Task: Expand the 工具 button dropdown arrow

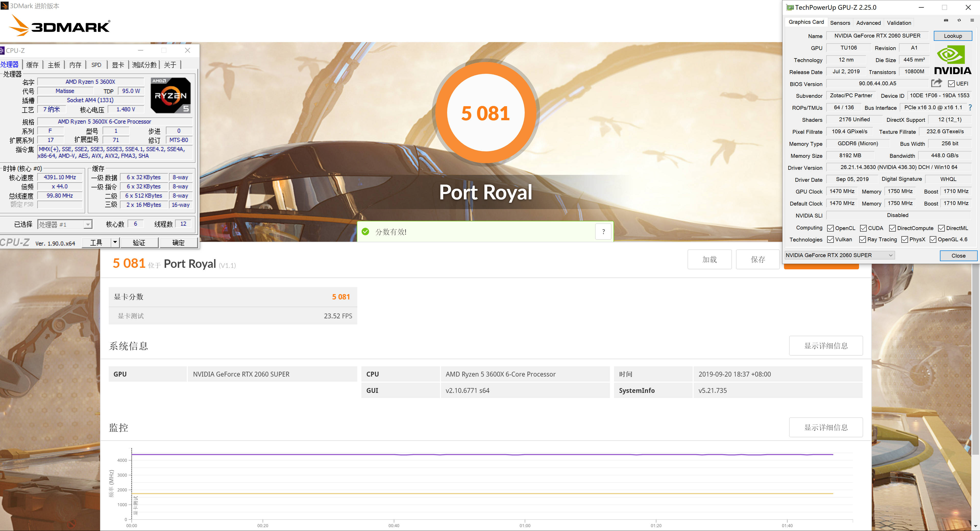Action: pos(115,242)
